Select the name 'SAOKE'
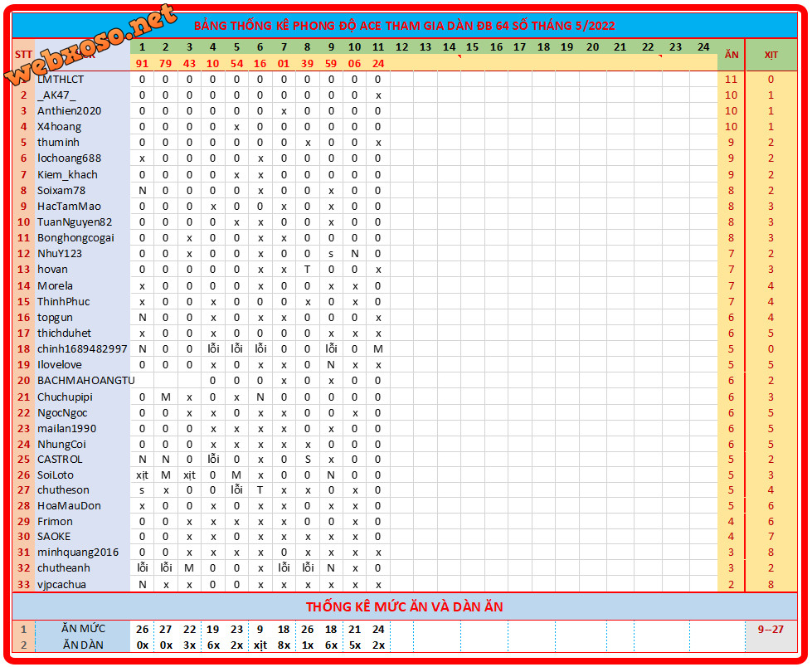The image size is (812, 667). pyautogui.click(x=54, y=537)
